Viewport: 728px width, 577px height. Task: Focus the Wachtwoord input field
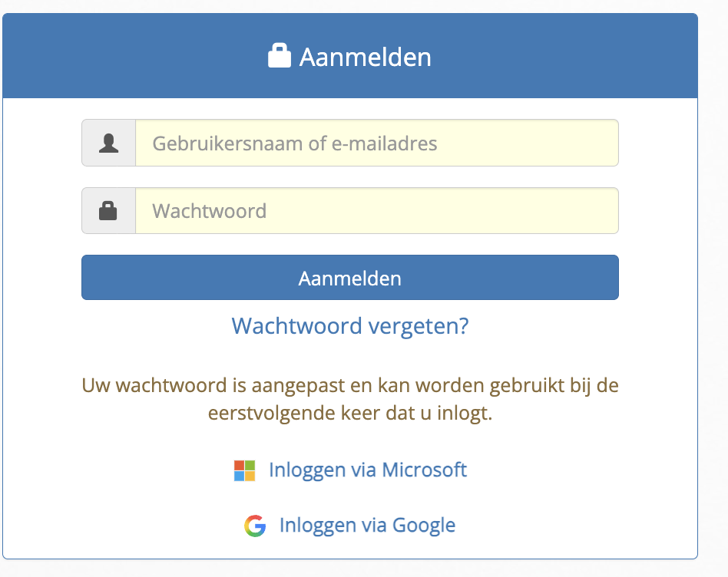pyautogui.click(x=376, y=211)
